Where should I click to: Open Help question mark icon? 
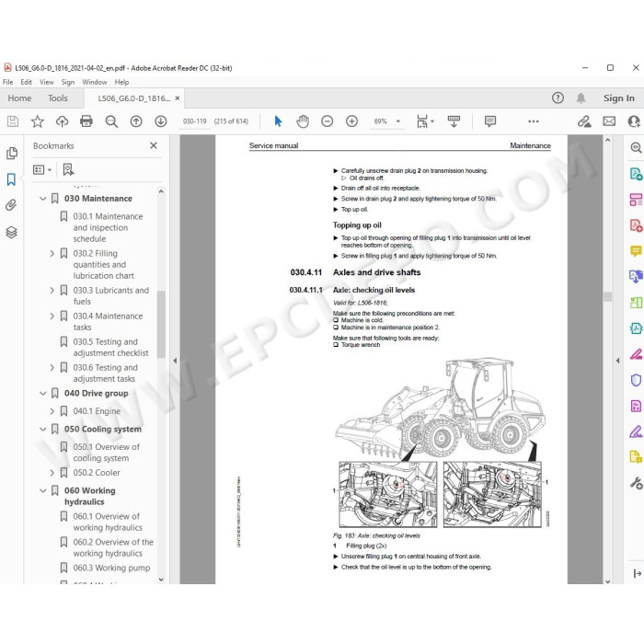tap(558, 98)
